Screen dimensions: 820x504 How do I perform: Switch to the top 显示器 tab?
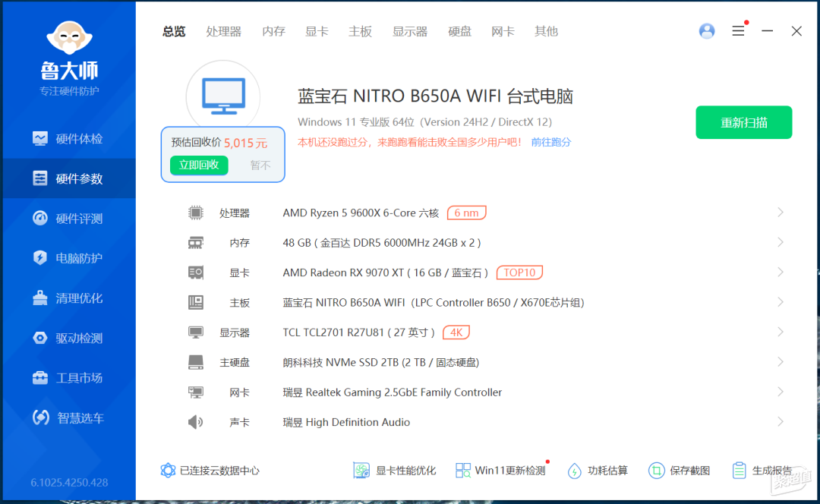click(x=410, y=31)
